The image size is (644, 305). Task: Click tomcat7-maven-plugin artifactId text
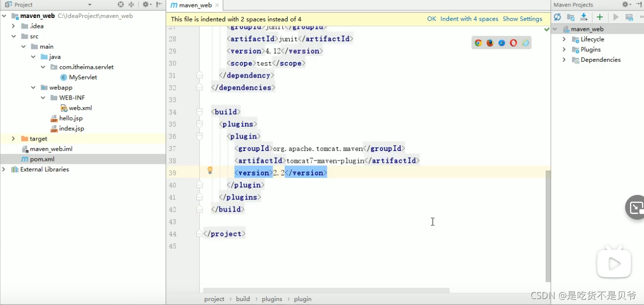click(x=325, y=160)
